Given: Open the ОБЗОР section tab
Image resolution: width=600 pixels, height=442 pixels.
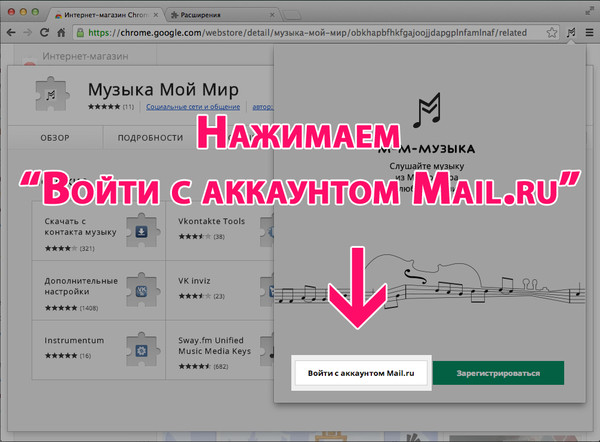Looking at the screenshot, I should (x=55, y=138).
